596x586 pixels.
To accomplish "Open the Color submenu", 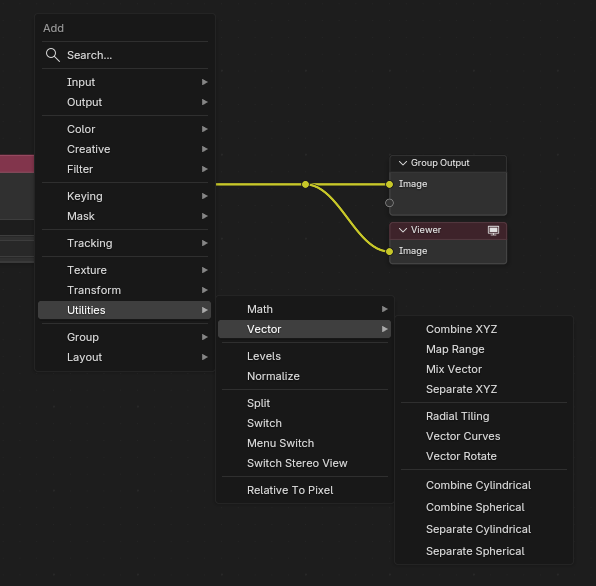I will tap(125, 129).
